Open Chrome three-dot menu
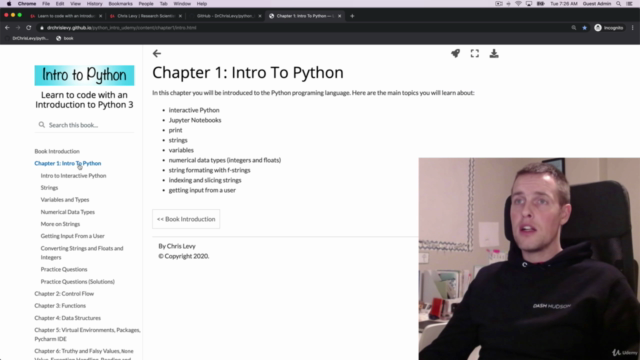The height and width of the screenshot is (360, 640). click(x=633, y=28)
